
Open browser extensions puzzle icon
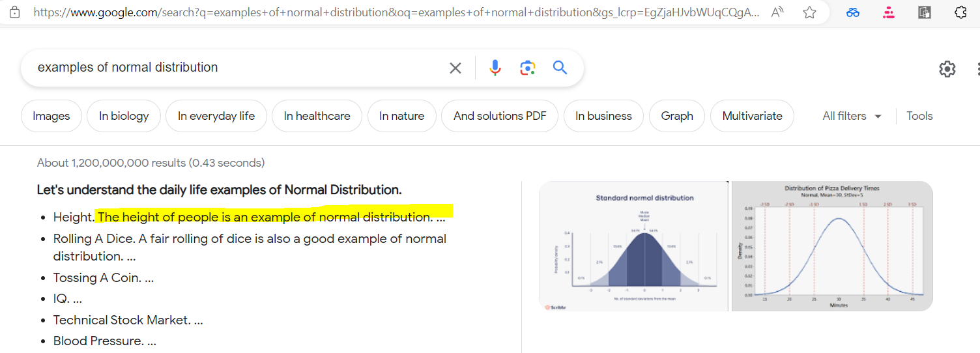point(960,12)
